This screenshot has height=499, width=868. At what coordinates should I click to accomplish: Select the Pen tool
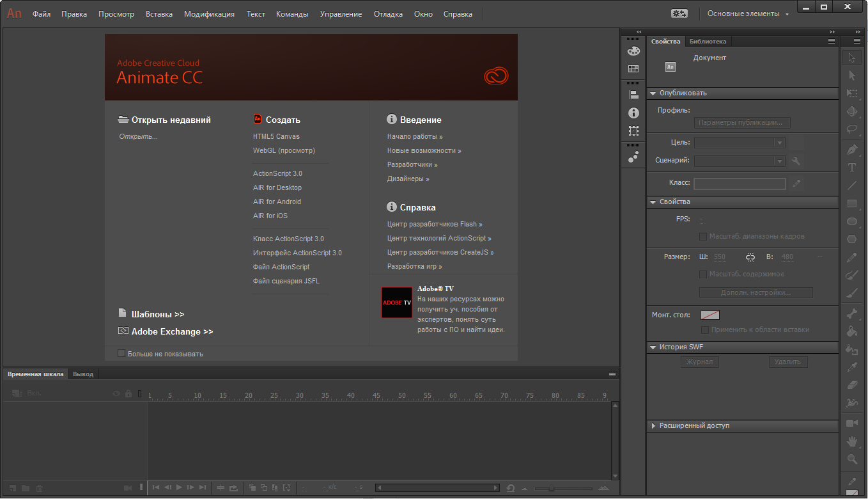[x=852, y=150]
